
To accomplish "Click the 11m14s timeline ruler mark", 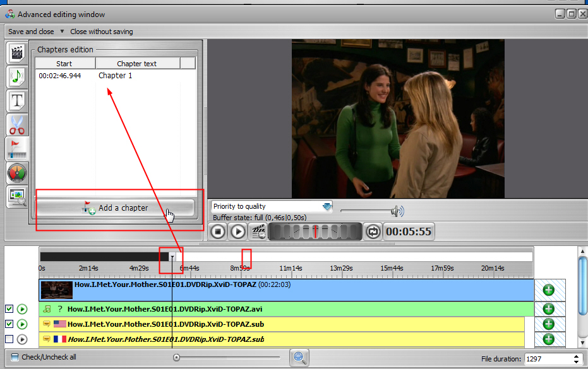I will [291, 268].
